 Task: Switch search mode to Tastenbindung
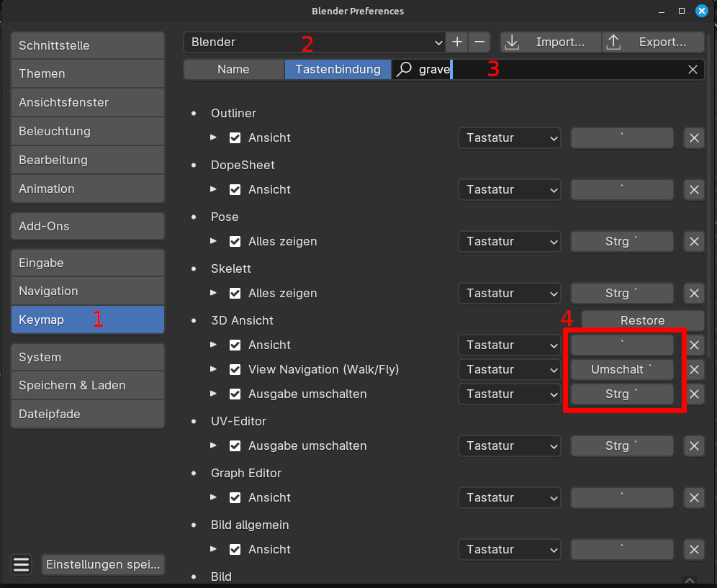[338, 70]
